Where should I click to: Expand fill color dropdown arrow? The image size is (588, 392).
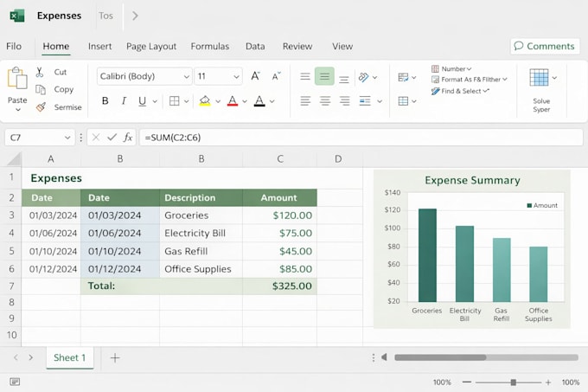pyautogui.click(x=218, y=101)
